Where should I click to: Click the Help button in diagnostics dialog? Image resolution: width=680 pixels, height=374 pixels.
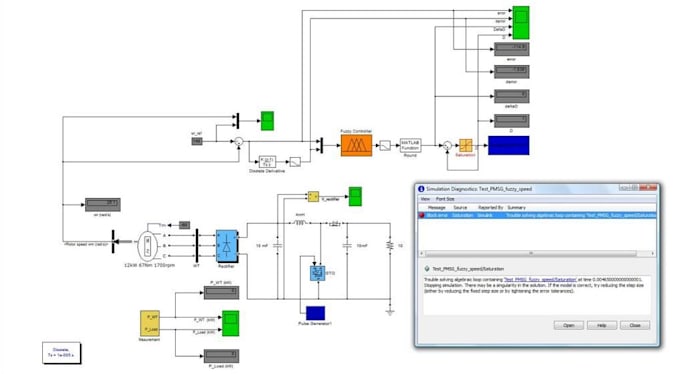click(602, 325)
